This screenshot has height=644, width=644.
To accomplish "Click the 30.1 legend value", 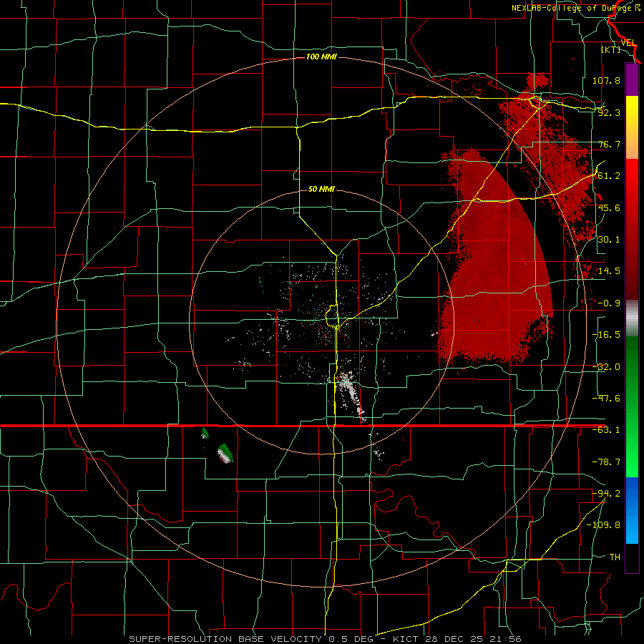I will coord(609,240).
